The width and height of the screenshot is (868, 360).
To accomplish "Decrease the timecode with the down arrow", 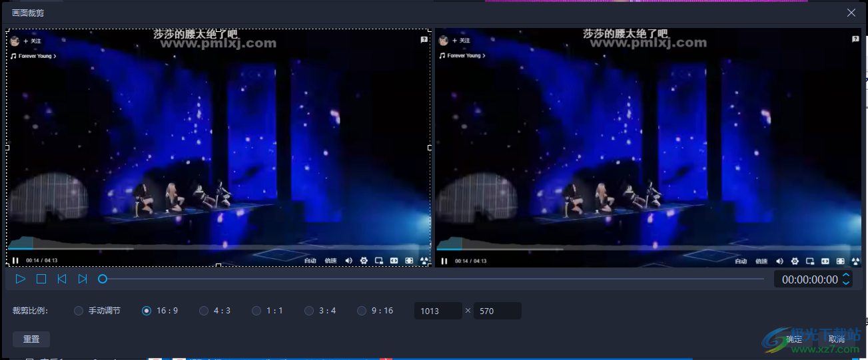I will 846,283.
